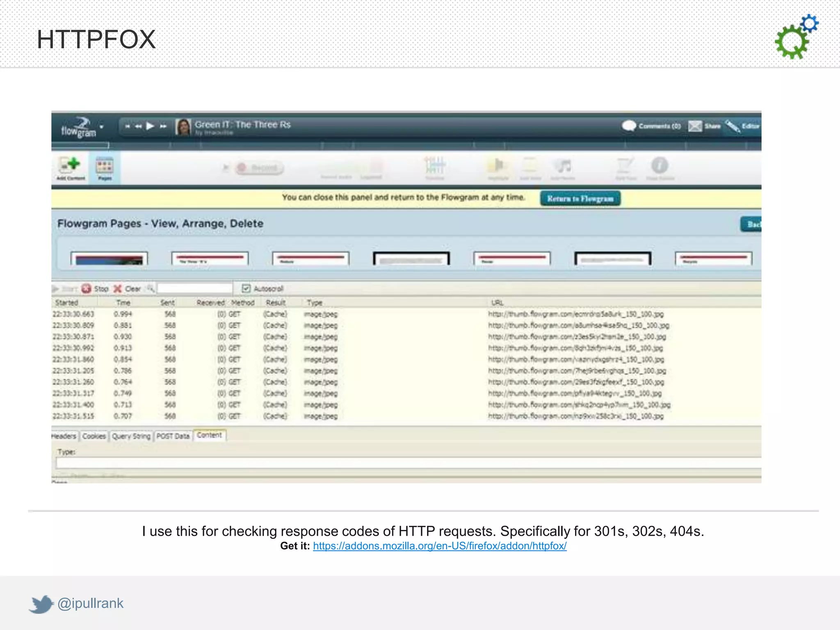Switch to the Content tab
The width and height of the screenshot is (840, 630).
tap(209, 435)
